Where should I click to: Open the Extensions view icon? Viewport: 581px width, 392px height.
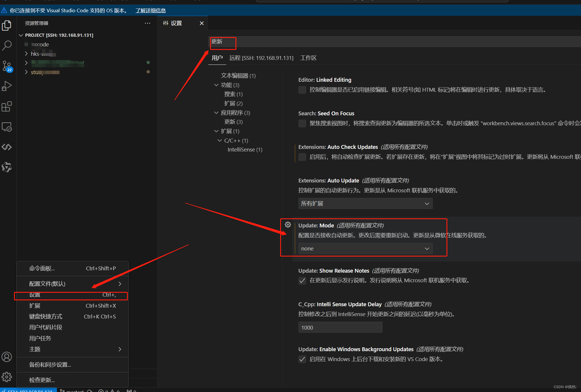pos(7,107)
